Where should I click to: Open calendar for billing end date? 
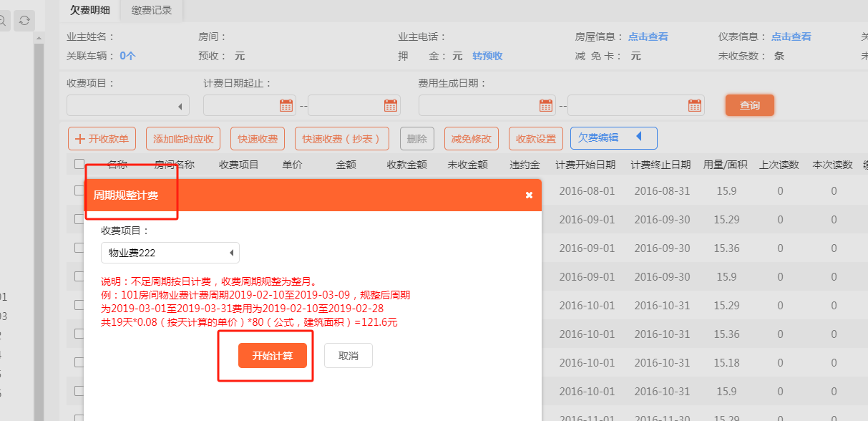[x=390, y=105]
